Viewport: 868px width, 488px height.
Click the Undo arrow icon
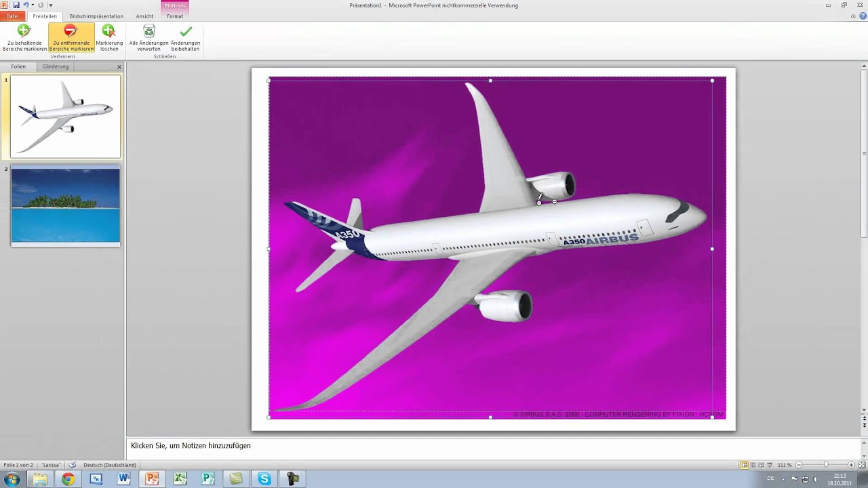pyautogui.click(x=26, y=5)
